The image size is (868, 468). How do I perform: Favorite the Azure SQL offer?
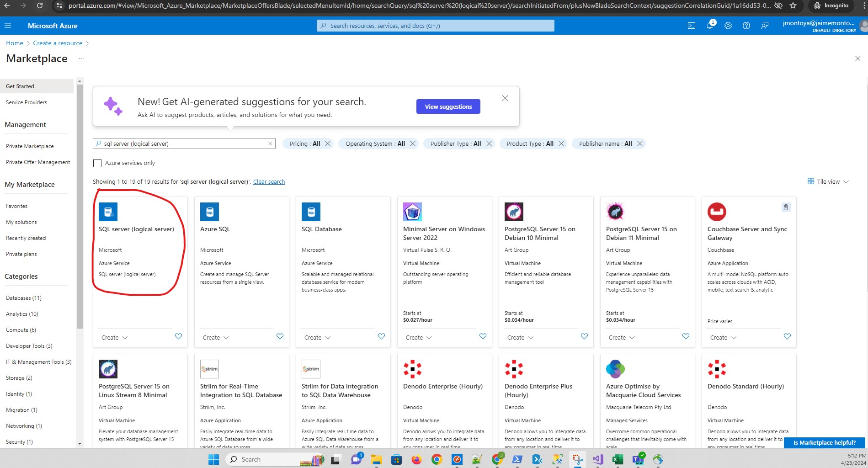pos(280,336)
